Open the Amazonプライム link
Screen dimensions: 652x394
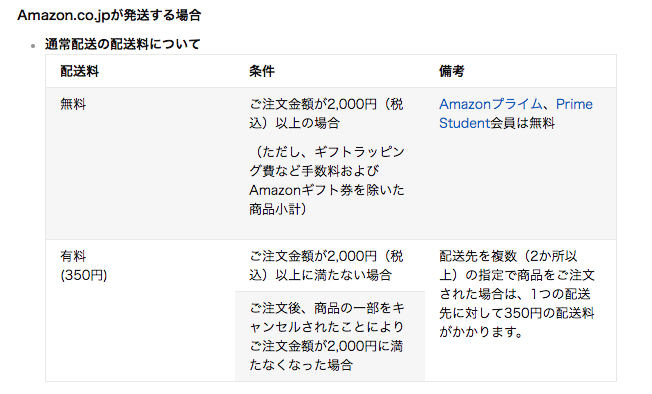point(491,104)
